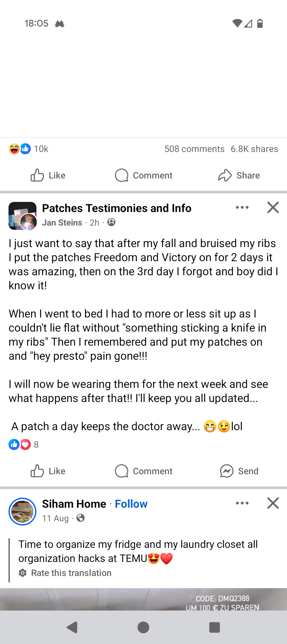Image resolution: width=287 pixels, height=644 pixels.
Task: Open Jan Steins' profile name
Action: 62,223
